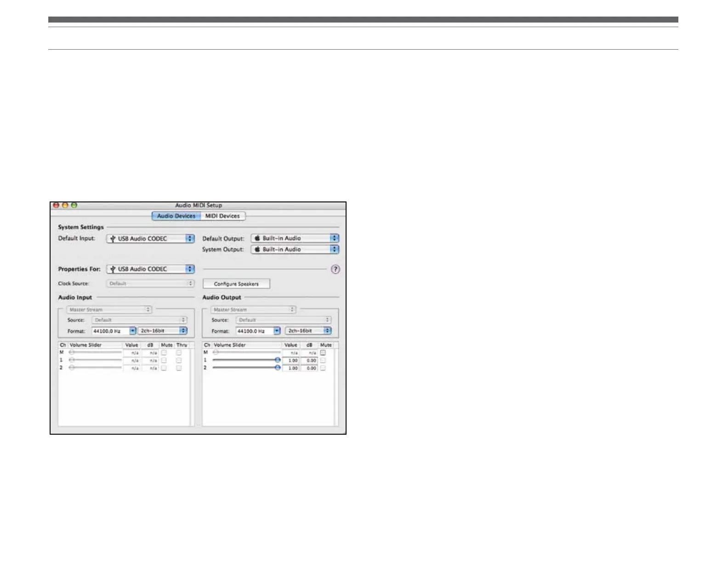
Task: Click the Audio Input channel 1 volume slider
Action: [x=95, y=360]
